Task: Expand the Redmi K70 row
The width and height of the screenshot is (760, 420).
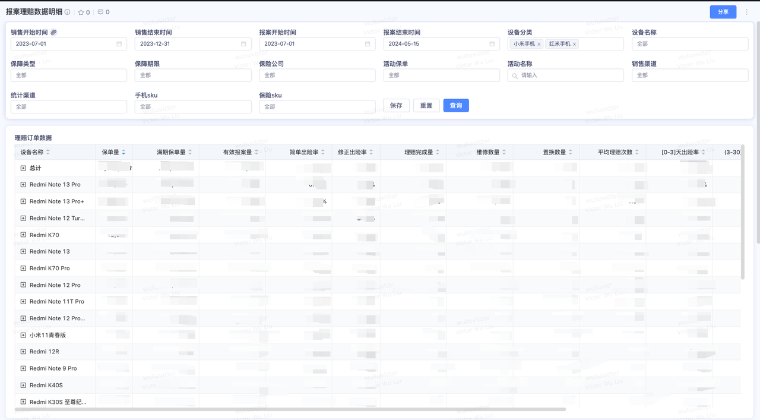Action: coord(23,235)
